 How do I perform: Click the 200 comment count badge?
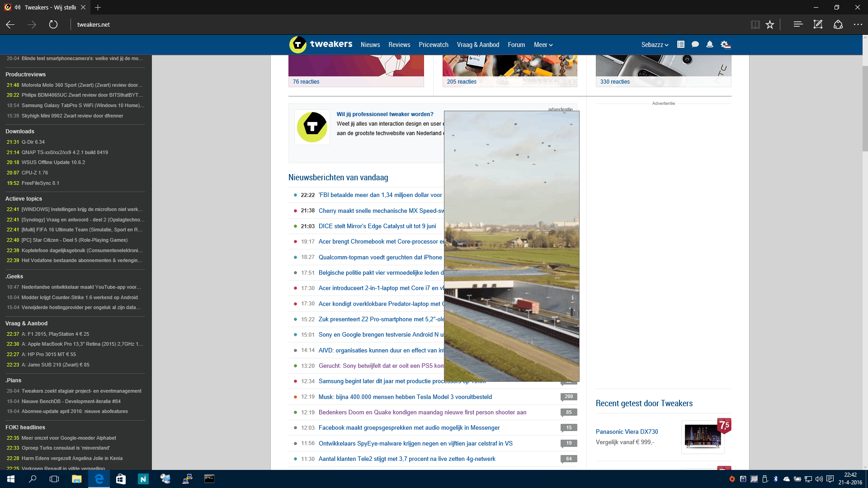coord(569,397)
